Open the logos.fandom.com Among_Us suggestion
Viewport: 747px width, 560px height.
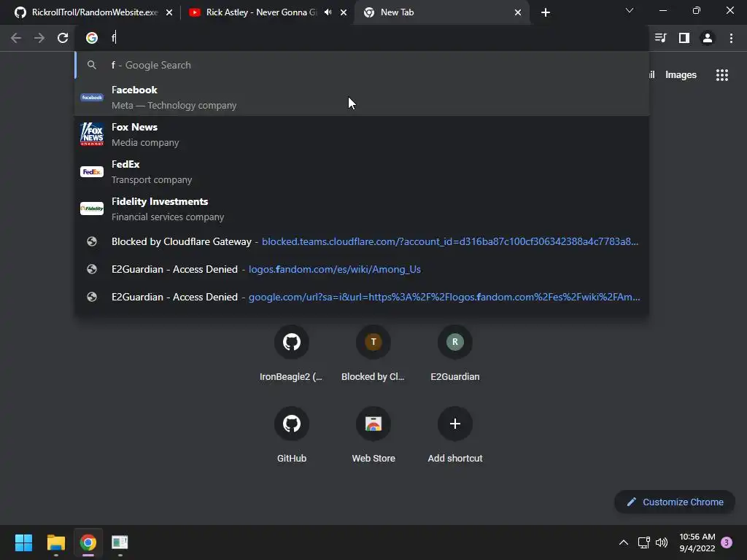[x=362, y=269]
